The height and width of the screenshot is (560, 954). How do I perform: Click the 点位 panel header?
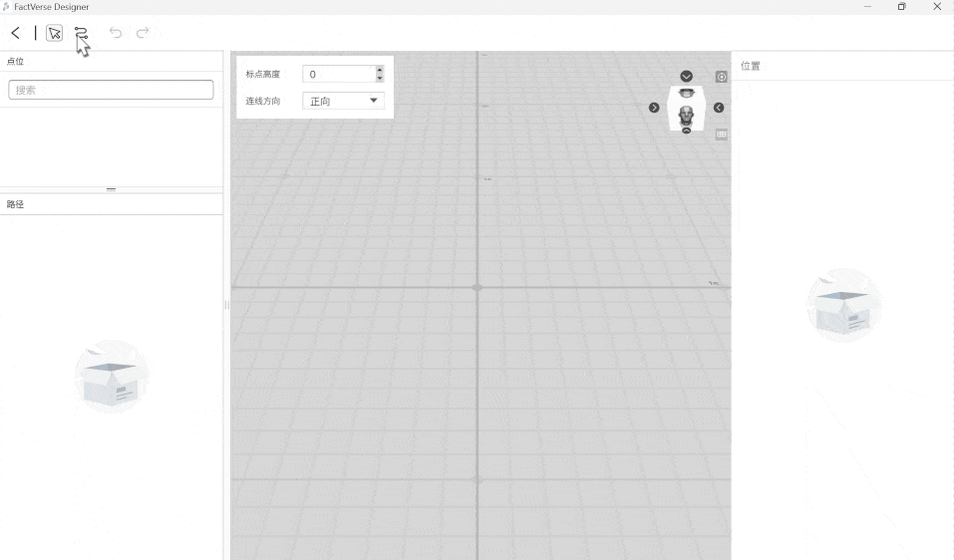15,62
